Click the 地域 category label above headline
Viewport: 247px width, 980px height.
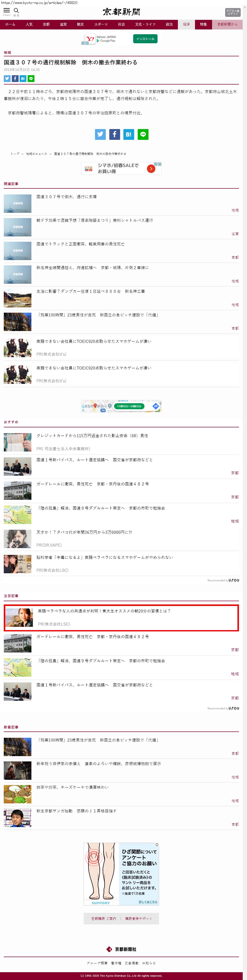7,53
